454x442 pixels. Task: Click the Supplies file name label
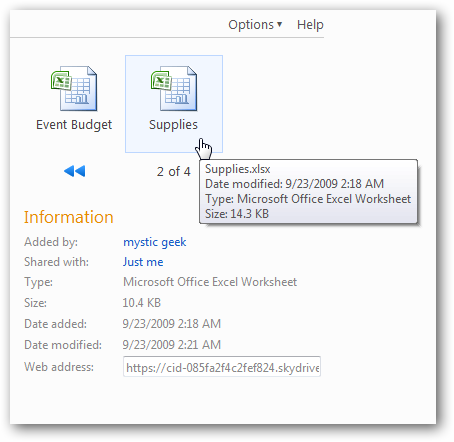click(173, 125)
